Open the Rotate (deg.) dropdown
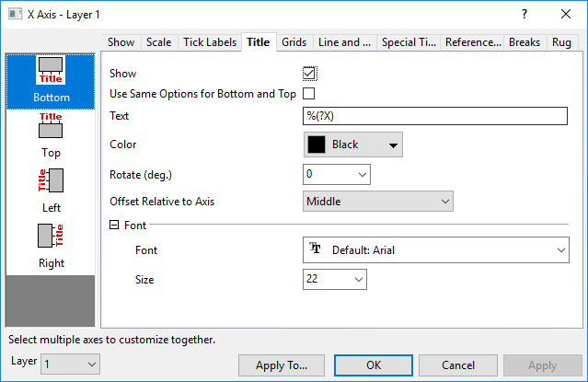Viewport: 588px width, 382px height. (x=336, y=173)
